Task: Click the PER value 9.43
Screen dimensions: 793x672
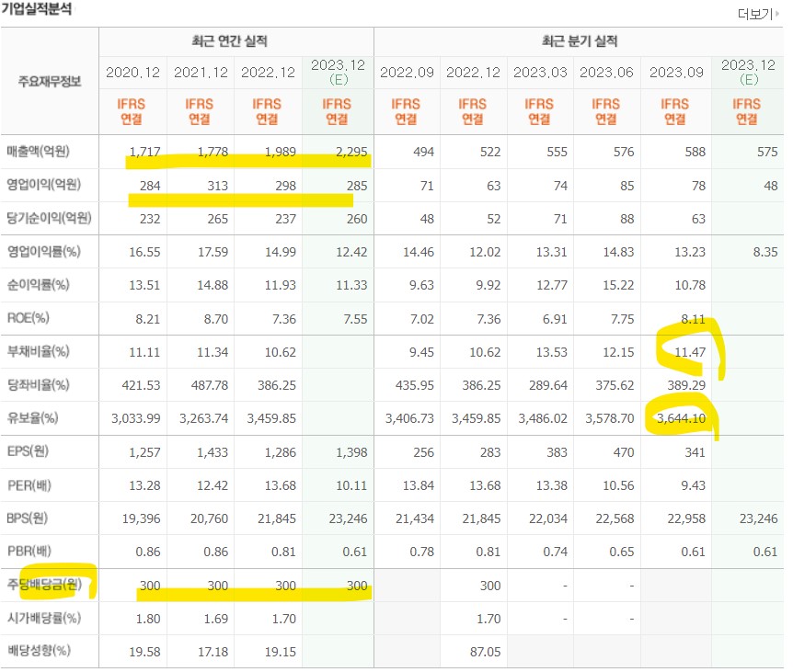Action: point(693,486)
